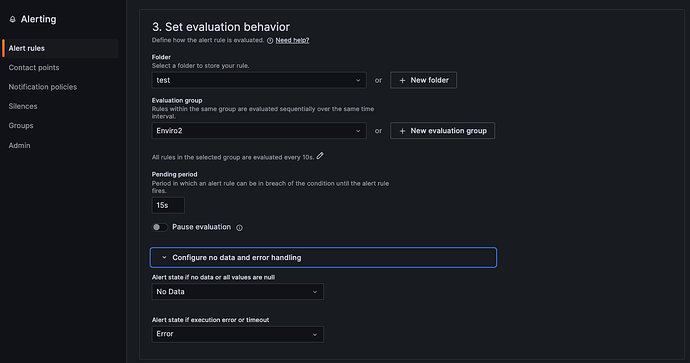The image size is (690, 363).
Task: Open the Evaluation group dropdown showing Enviro2
Action: pos(259,131)
